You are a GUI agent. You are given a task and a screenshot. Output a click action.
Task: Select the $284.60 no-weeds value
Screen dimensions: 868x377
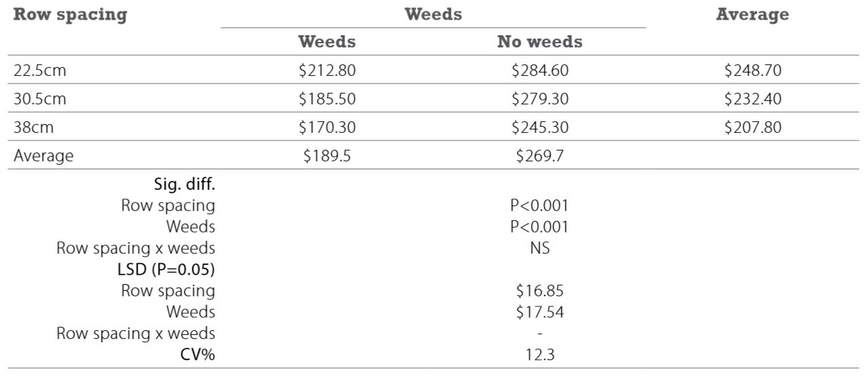pos(540,70)
